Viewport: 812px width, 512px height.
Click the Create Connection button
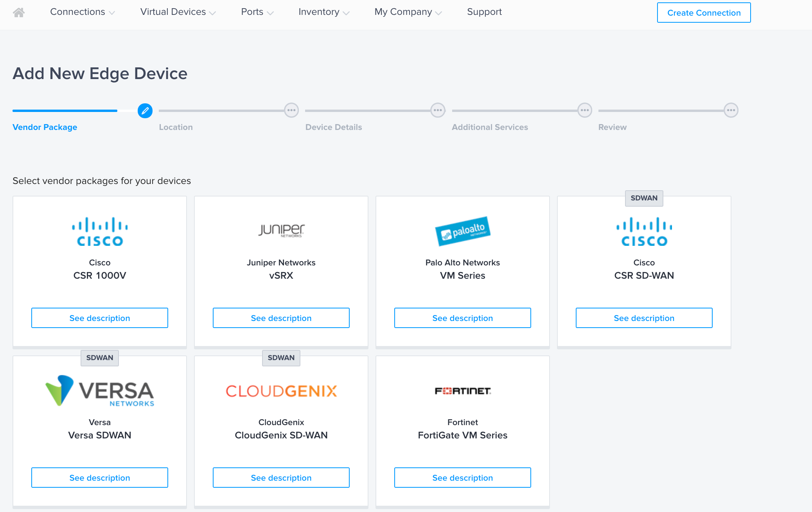point(704,13)
